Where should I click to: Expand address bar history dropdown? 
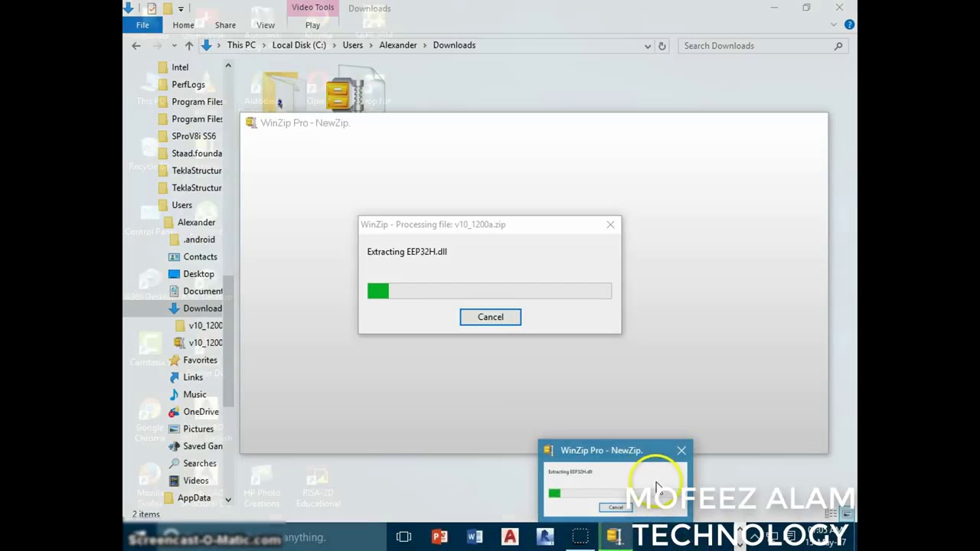click(x=648, y=46)
